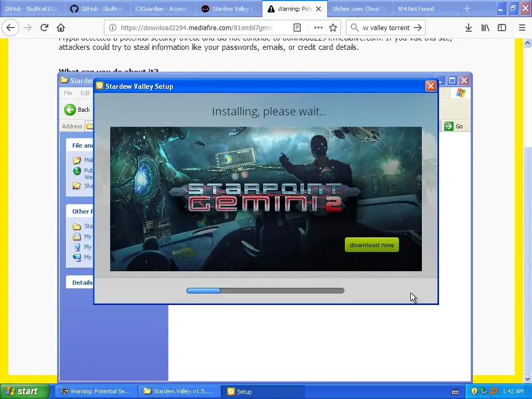This screenshot has width=532, height=399.
Task: Click Go button in Explorer address bar
Action: 454,126
